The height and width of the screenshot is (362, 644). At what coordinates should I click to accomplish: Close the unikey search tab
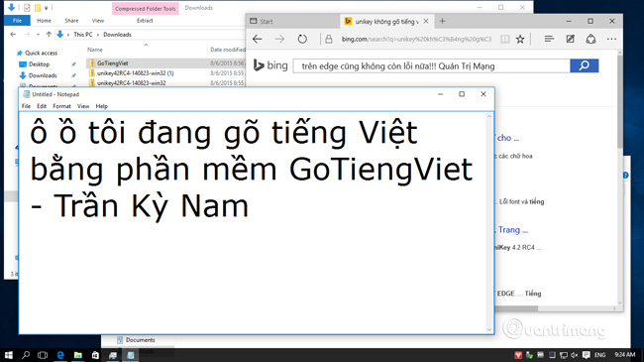pos(426,21)
